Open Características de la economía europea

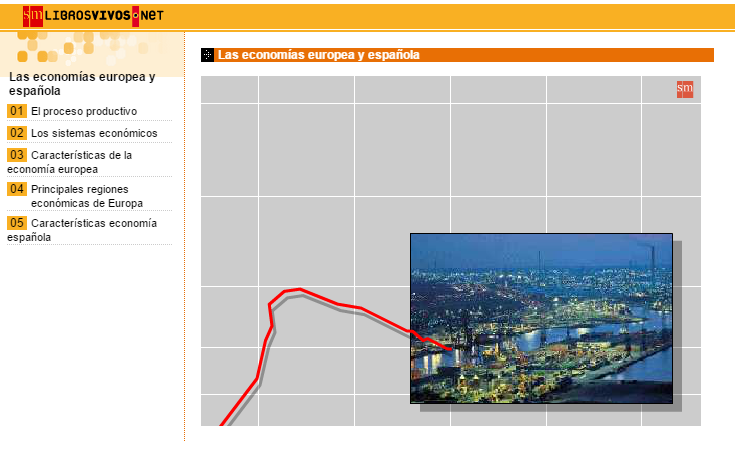(69, 162)
